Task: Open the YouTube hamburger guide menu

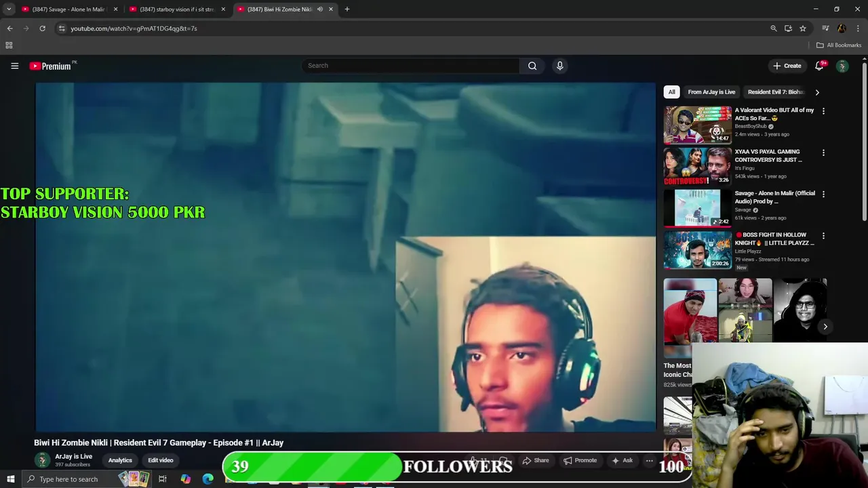Action: click(14, 66)
